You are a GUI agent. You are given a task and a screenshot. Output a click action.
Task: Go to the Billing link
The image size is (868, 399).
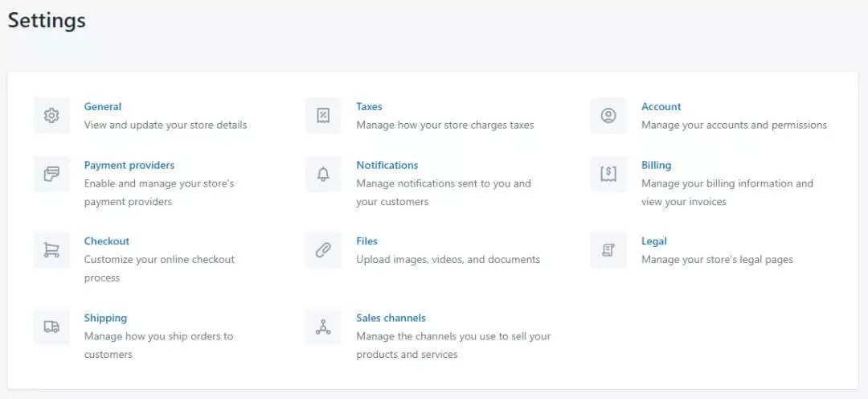tap(656, 166)
